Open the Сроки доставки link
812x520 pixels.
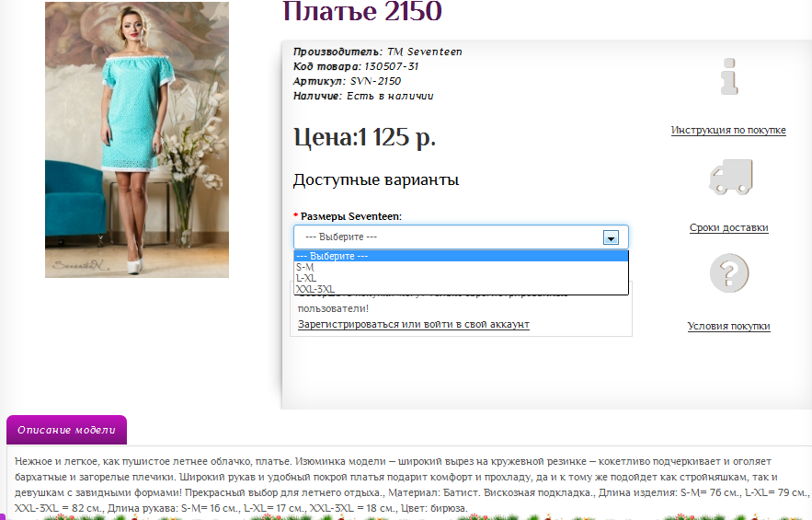pyautogui.click(x=728, y=227)
